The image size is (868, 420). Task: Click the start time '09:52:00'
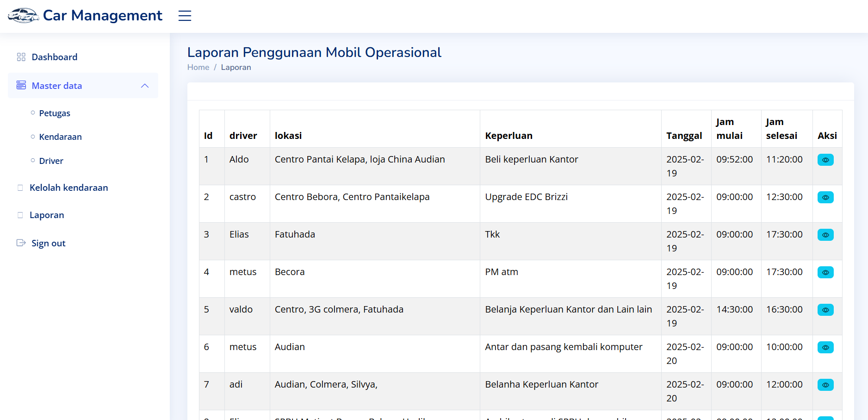(x=734, y=159)
